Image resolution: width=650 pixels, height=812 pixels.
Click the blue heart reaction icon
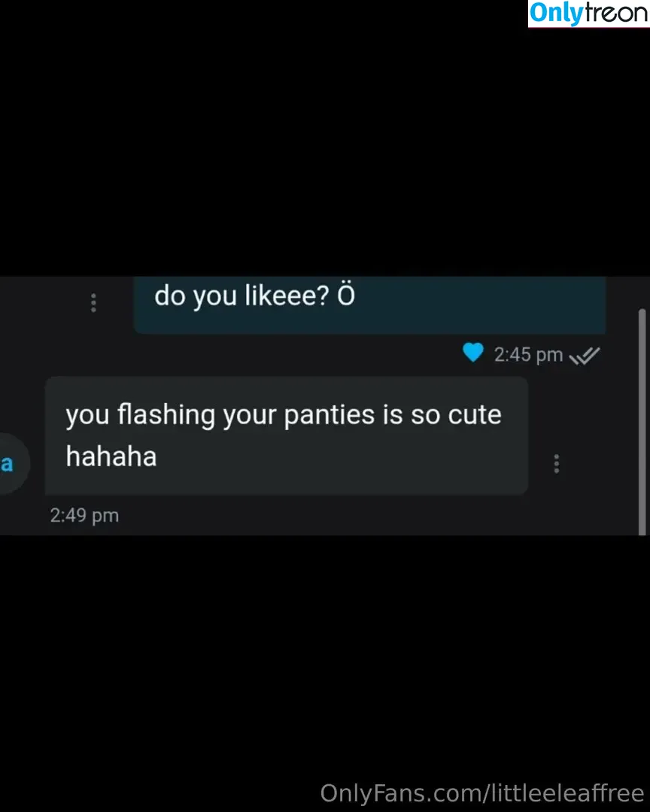(x=472, y=353)
